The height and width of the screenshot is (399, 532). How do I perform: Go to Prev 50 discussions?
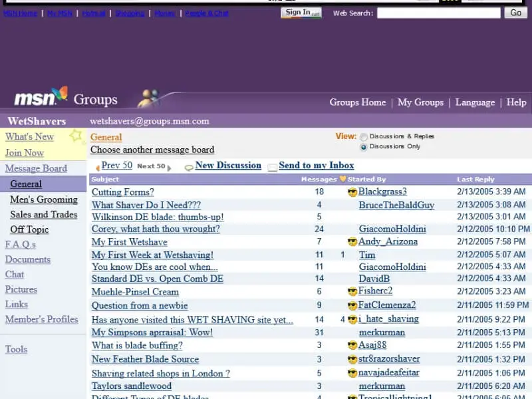[x=117, y=165]
